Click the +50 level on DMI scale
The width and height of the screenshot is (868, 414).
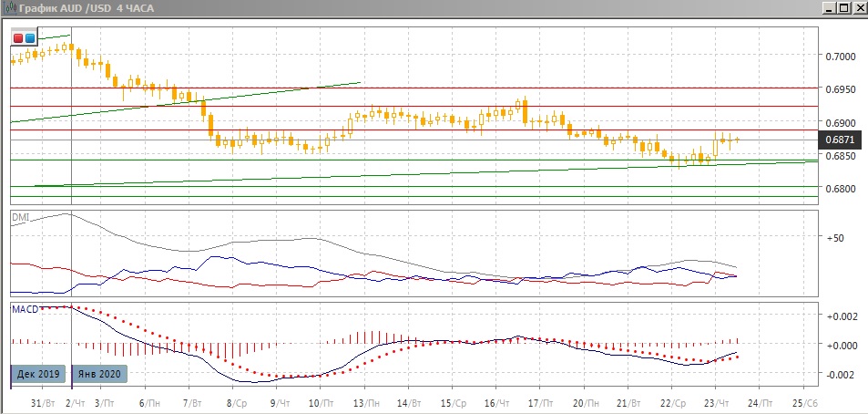836,237
